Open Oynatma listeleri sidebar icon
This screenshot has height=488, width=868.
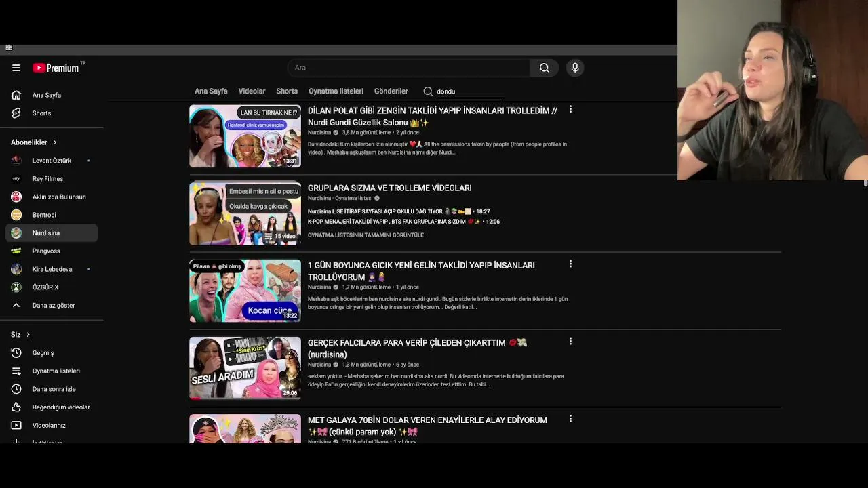pyautogui.click(x=16, y=371)
